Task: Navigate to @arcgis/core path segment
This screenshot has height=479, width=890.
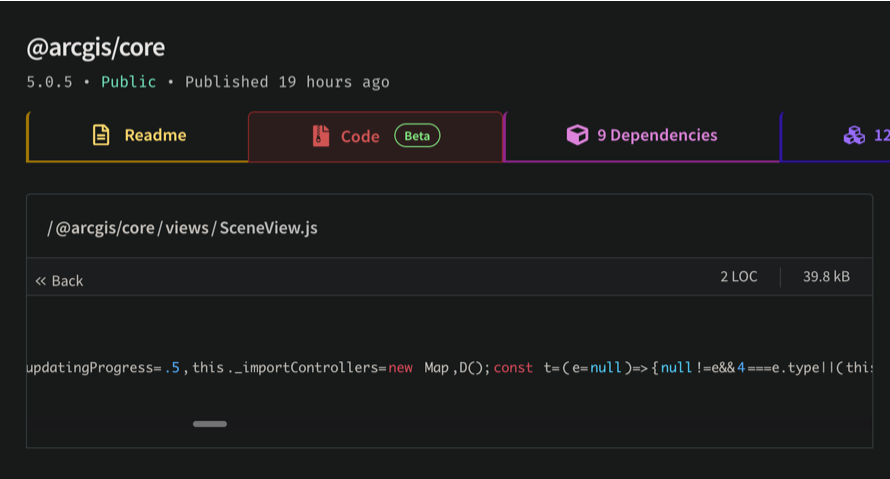Action: [105, 228]
